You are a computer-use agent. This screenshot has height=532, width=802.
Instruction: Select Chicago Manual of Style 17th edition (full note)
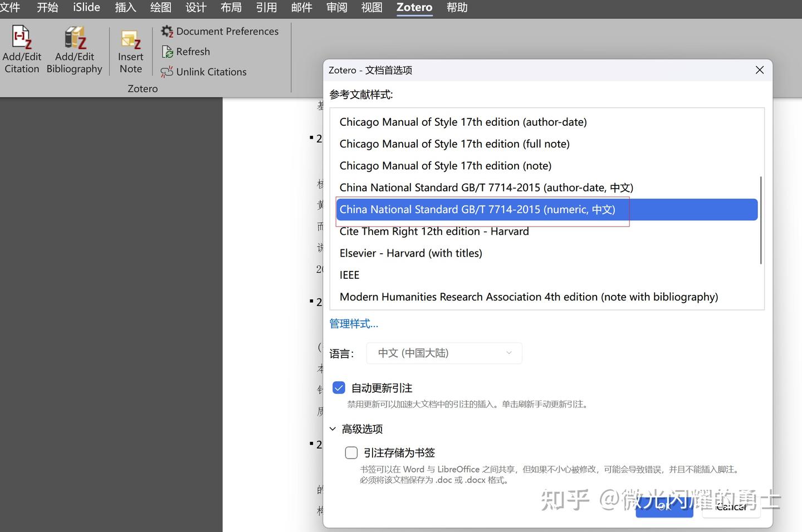pos(547,144)
